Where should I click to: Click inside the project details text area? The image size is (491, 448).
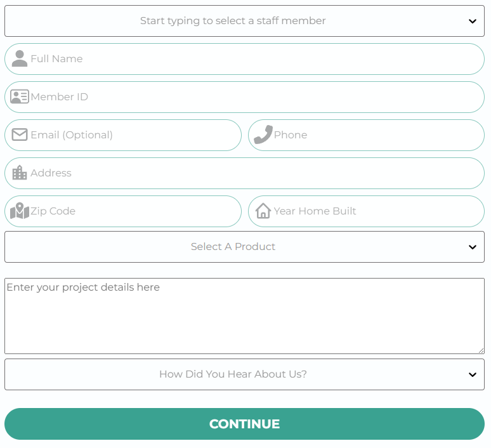(x=244, y=316)
